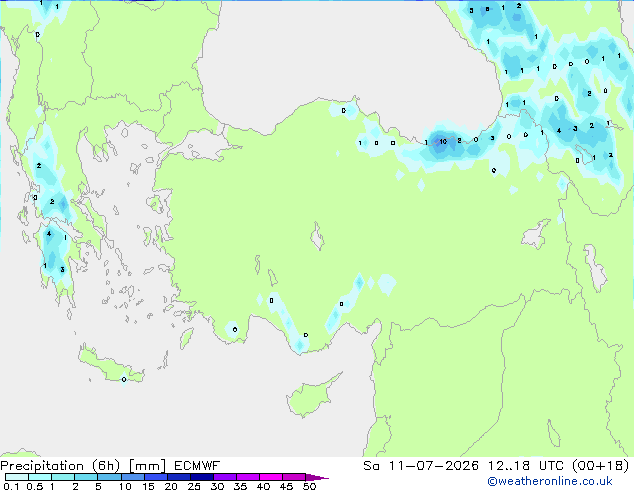Click the legend swatch between 2 and 5

[x=86, y=477]
